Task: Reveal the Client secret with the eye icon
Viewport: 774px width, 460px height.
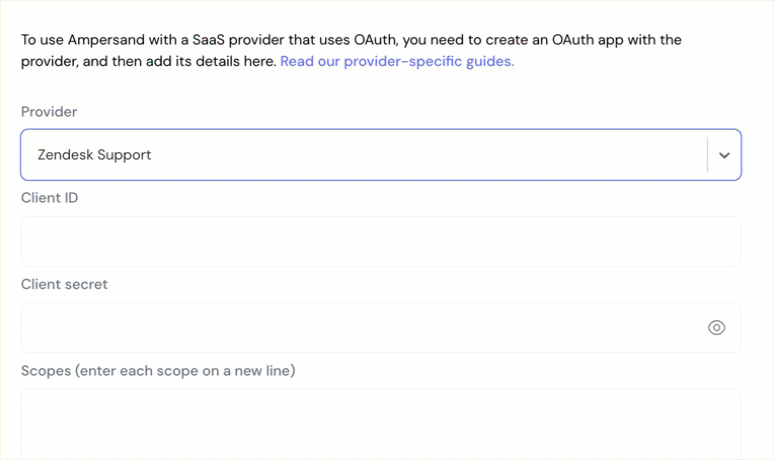Action: (x=716, y=327)
